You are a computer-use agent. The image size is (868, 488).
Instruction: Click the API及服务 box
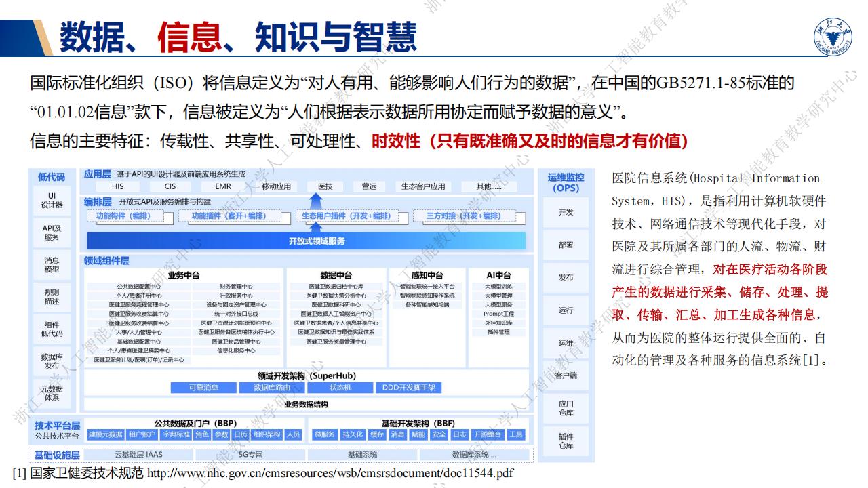click(52, 232)
